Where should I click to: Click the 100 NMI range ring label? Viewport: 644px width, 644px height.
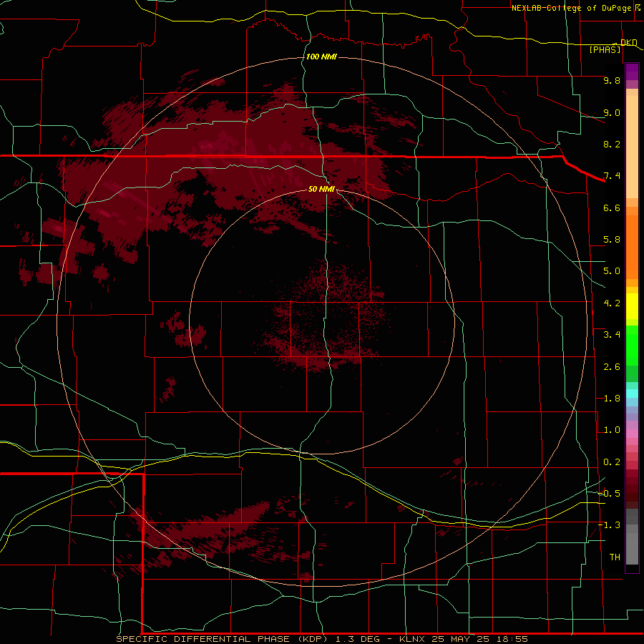pyautogui.click(x=321, y=57)
